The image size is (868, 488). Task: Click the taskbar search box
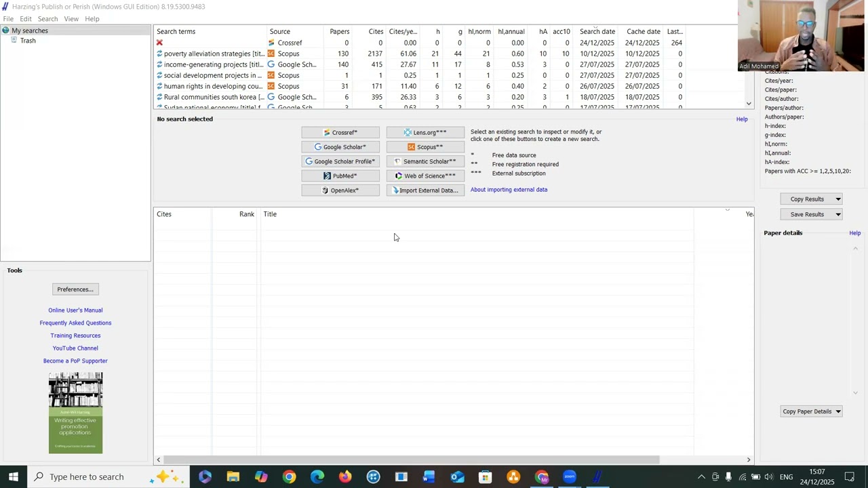tap(108, 476)
